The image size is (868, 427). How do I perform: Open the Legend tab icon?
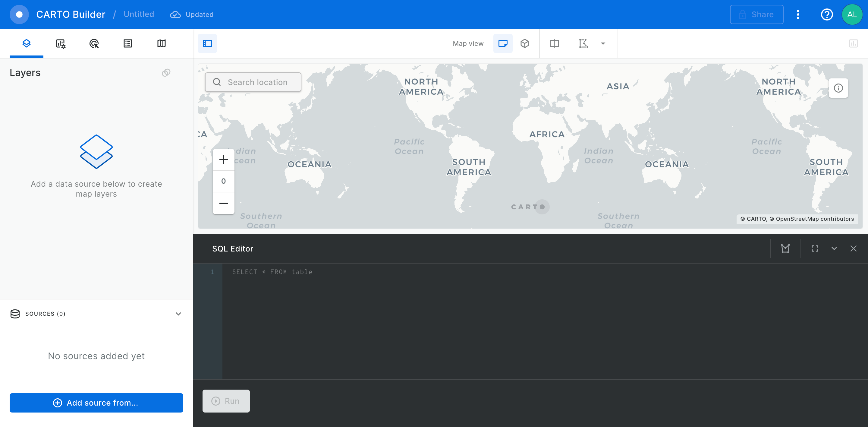point(128,43)
